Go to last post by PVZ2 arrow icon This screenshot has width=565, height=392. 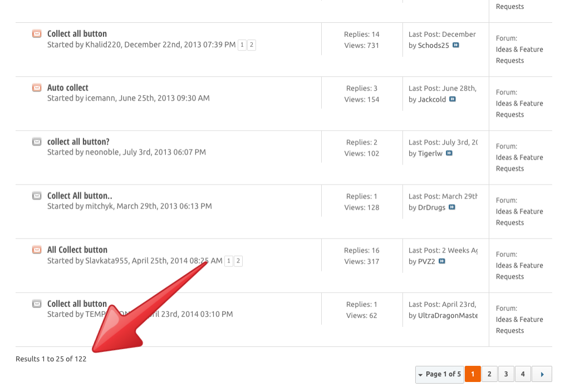pos(442,261)
